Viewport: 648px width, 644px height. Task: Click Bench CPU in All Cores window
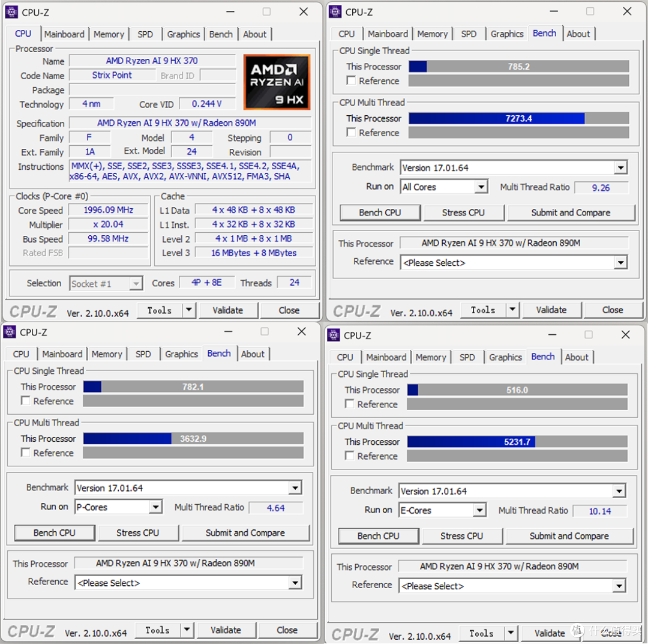point(380,212)
